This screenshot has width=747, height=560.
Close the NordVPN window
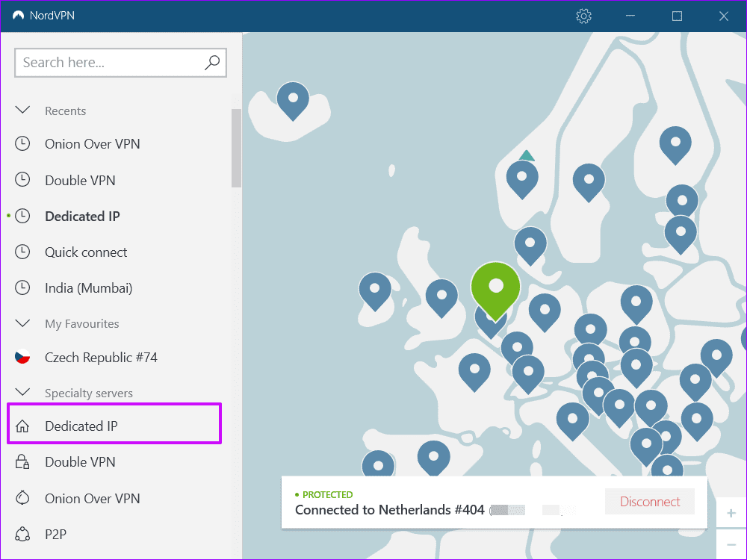[x=724, y=16]
